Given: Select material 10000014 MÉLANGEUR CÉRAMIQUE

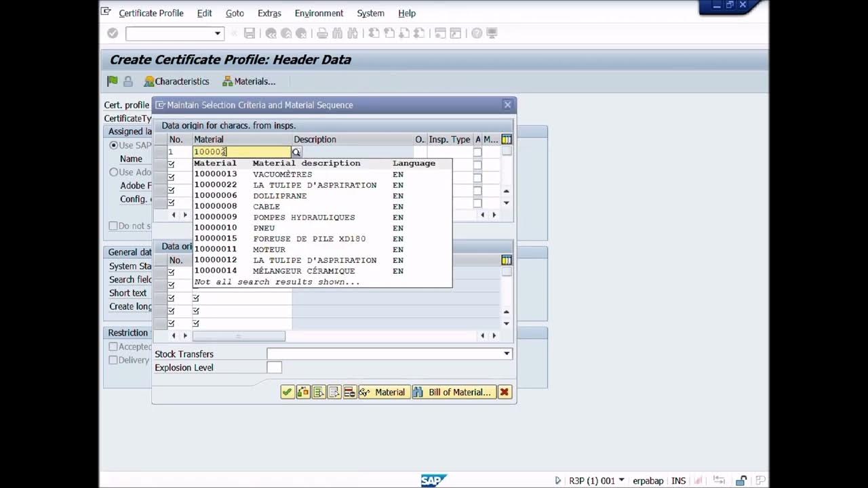Looking at the screenshot, I should (323, 271).
